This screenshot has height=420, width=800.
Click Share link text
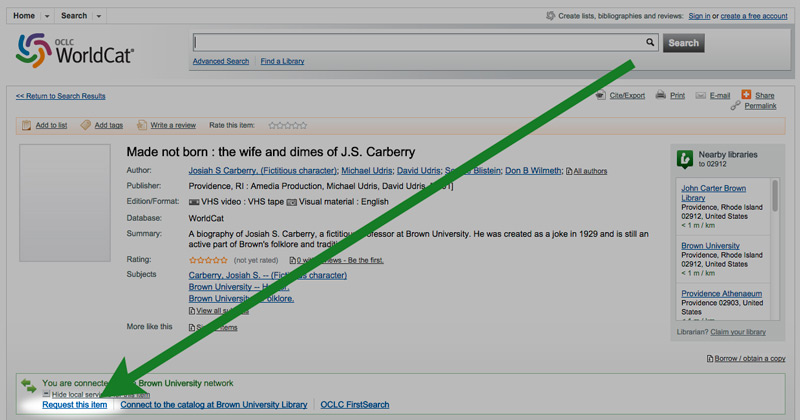pyautogui.click(x=765, y=95)
